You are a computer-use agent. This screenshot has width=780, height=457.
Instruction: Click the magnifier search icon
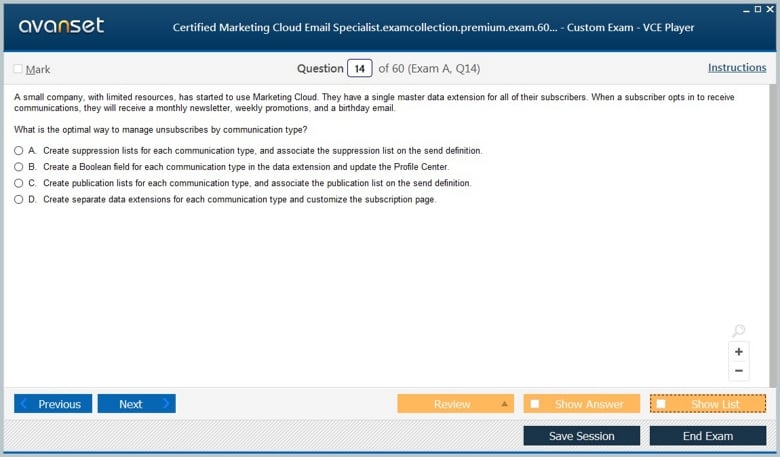pyautogui.click(x=738, y=330)
